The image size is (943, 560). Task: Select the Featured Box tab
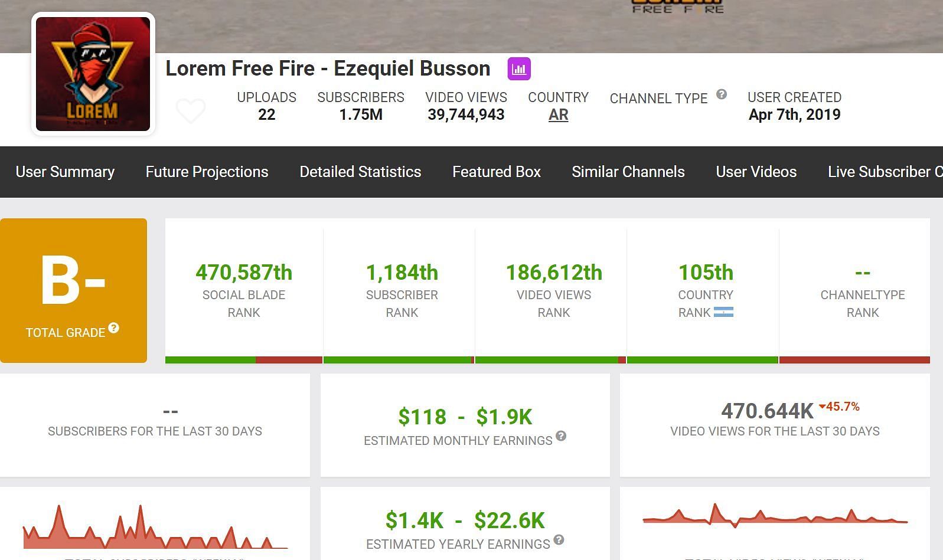tap(497, 172)
